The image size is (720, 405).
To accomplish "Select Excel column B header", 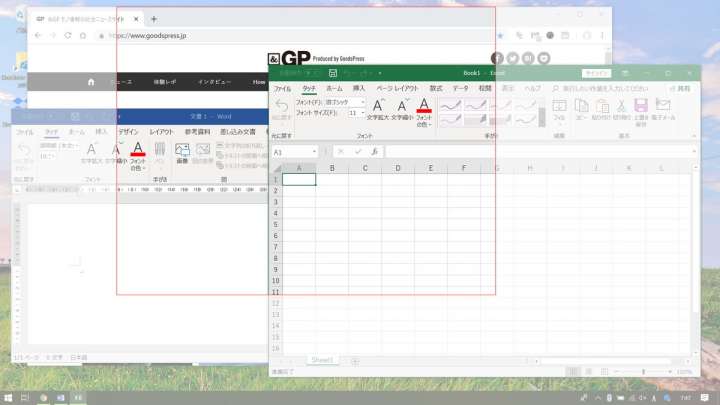I will tap(332, 168).
